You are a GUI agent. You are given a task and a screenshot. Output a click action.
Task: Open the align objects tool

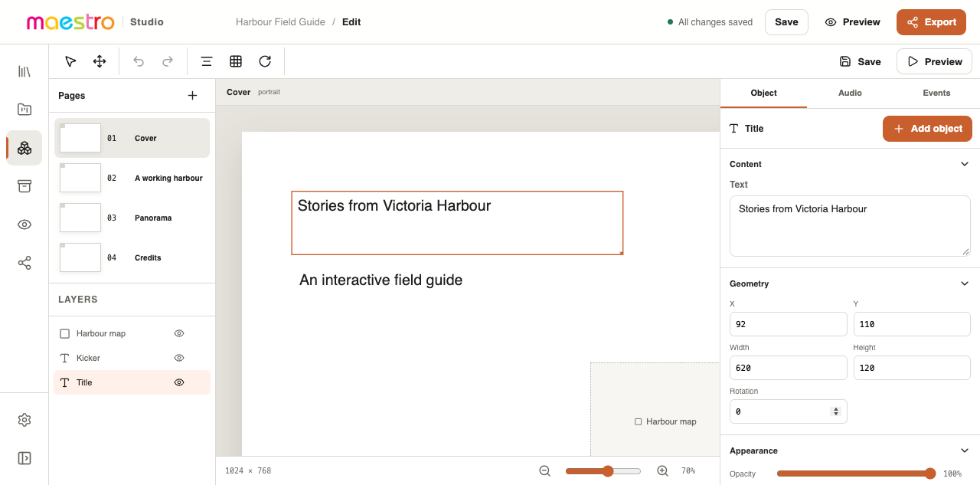pos(207,61)
